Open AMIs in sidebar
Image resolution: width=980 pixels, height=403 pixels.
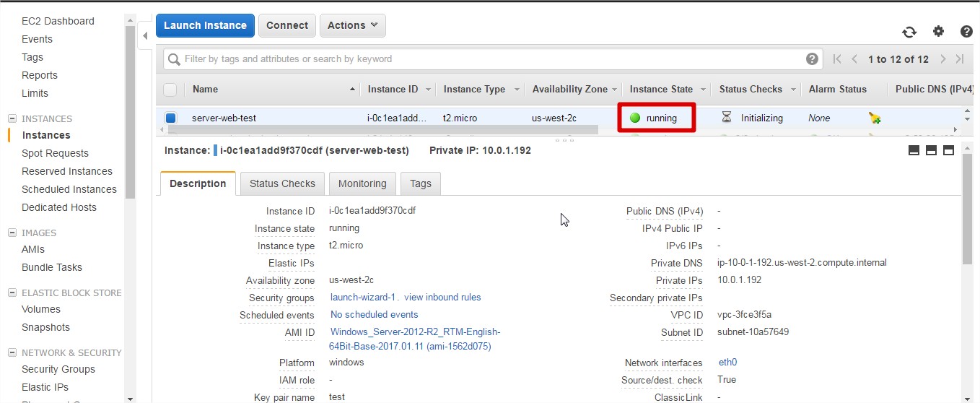coord(33,249)
